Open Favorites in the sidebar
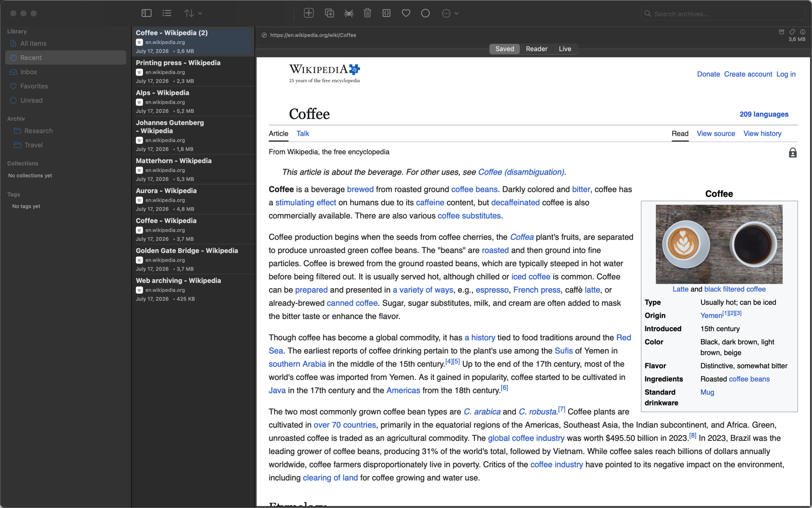812x508 pixels. 65,86
